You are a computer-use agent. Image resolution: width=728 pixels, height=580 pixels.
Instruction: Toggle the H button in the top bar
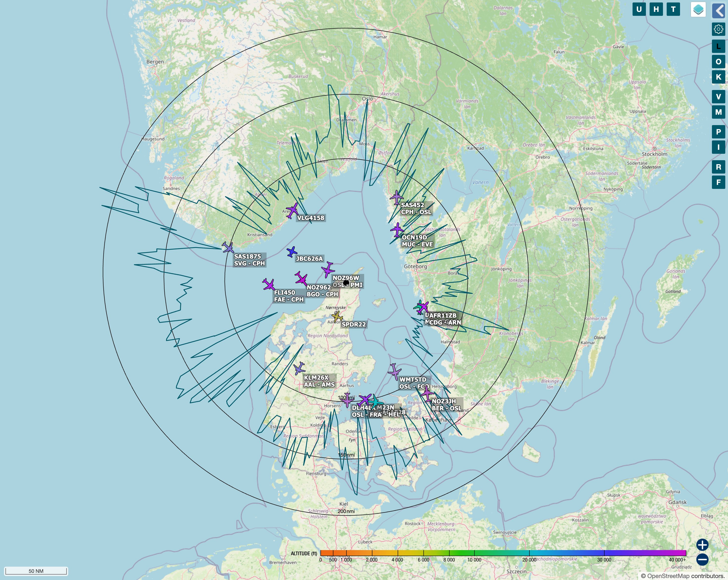pos(656,9)
